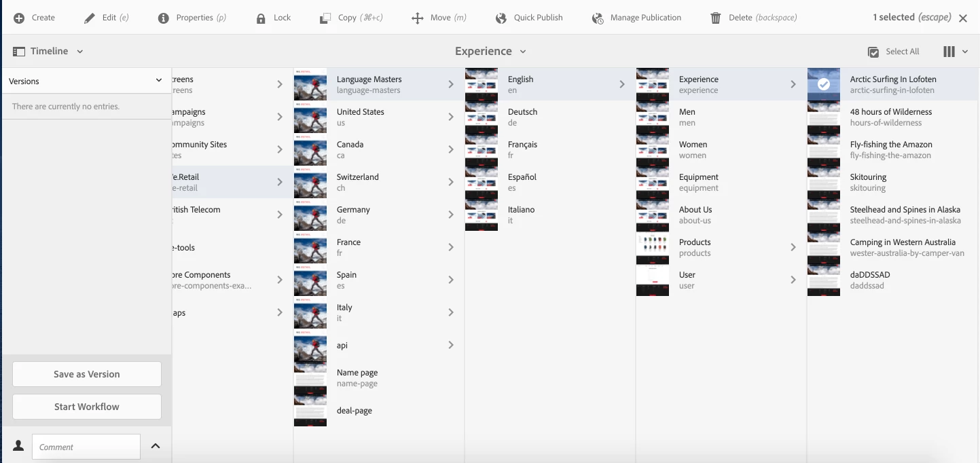Click the Start Workflow button

87,407
